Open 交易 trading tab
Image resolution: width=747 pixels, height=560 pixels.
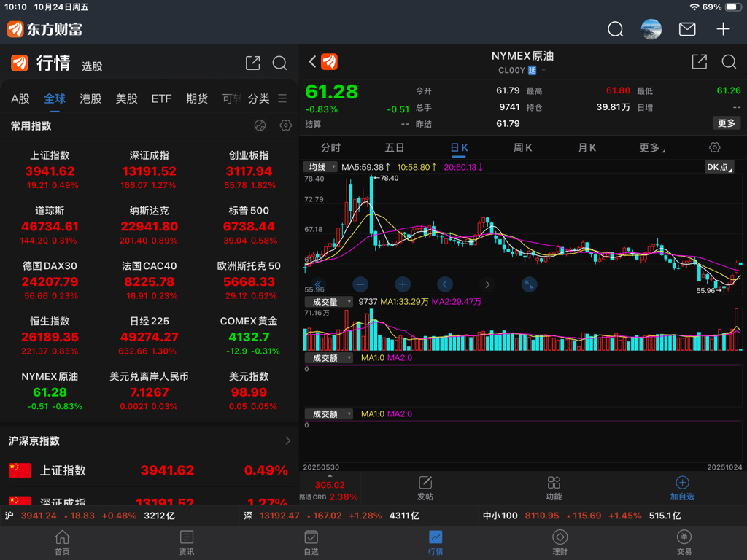point(684,542)
